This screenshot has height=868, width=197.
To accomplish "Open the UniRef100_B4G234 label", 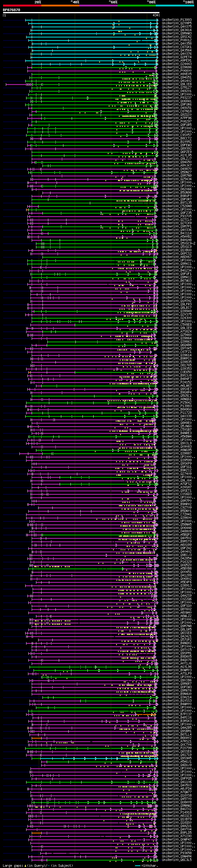I will coord(177,270).
